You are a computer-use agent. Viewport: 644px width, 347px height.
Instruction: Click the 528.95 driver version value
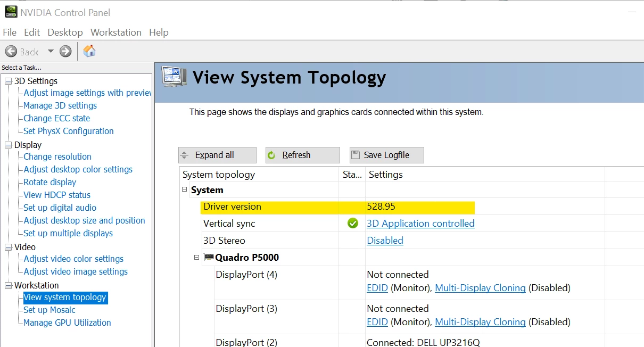coord(381,206)
